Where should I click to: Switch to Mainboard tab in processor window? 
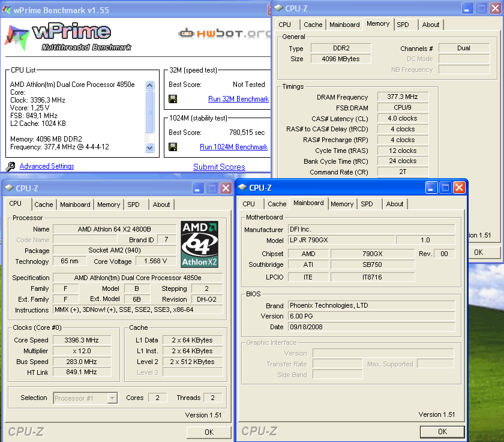(x=75, y=205)
